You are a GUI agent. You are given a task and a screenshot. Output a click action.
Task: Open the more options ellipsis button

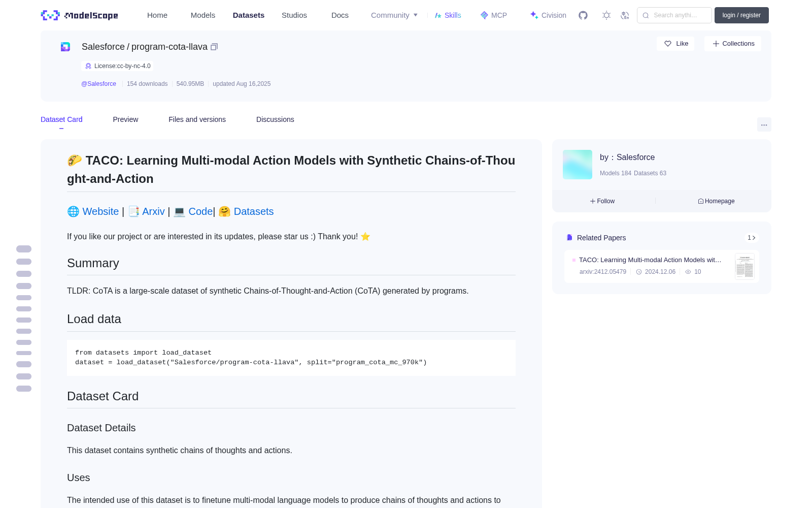764,124
